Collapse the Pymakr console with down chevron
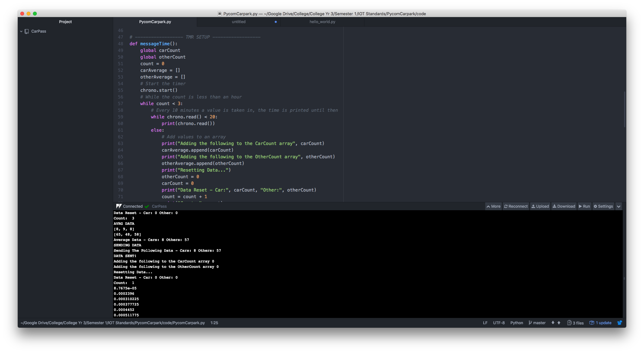644x353 pixels. [618, 206]
